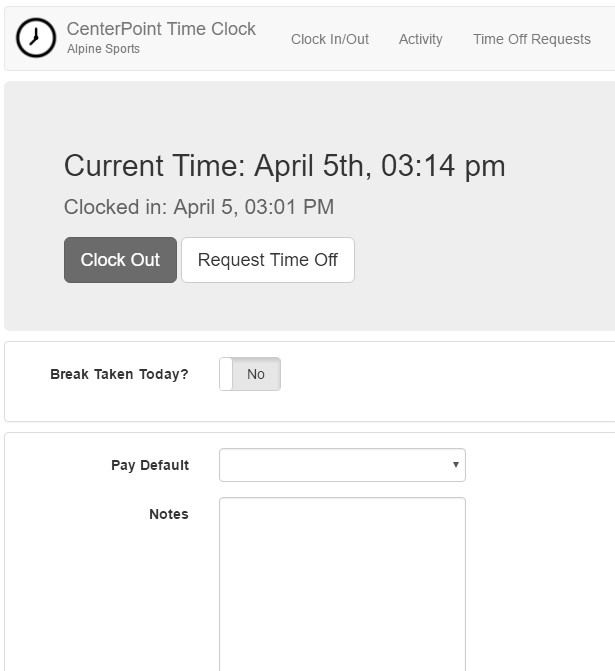Click inside the Notes text area

pyautogui.click(x=342, y=584)
